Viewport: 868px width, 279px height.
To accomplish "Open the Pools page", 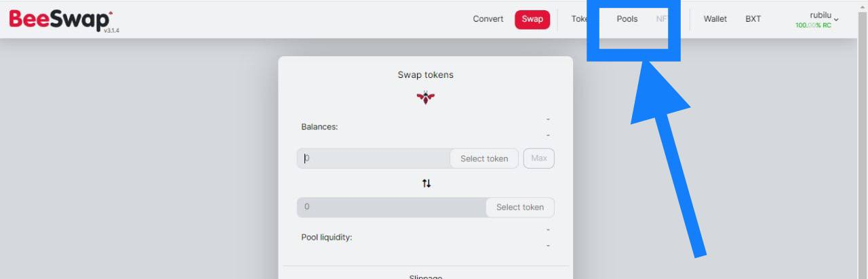I will point(627,19).
